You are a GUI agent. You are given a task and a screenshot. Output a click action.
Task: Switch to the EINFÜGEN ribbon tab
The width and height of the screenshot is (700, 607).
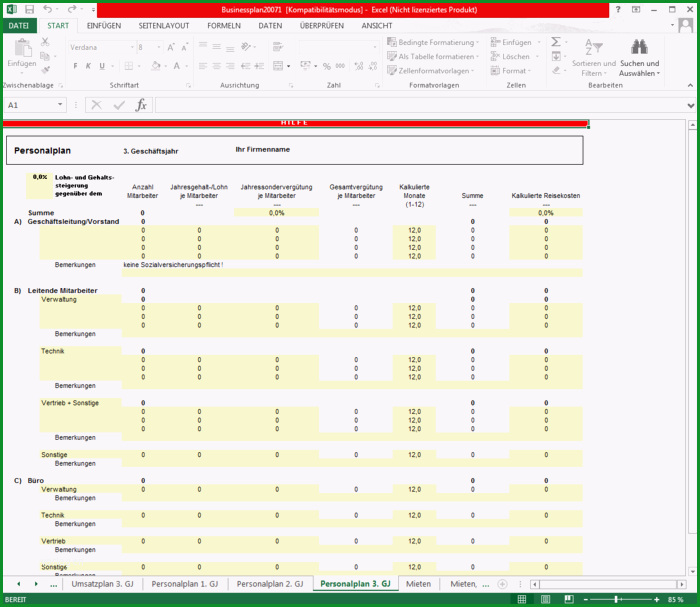pos(104,26)
